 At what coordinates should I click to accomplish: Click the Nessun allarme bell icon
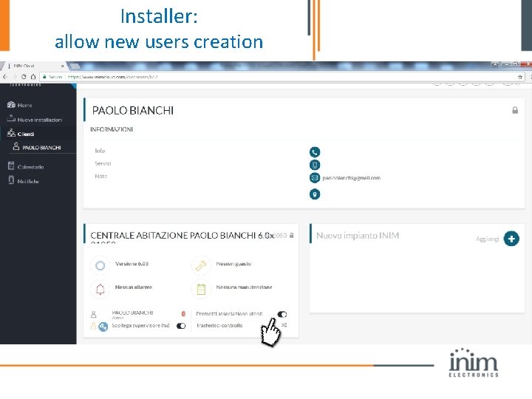tap(100, 289)
